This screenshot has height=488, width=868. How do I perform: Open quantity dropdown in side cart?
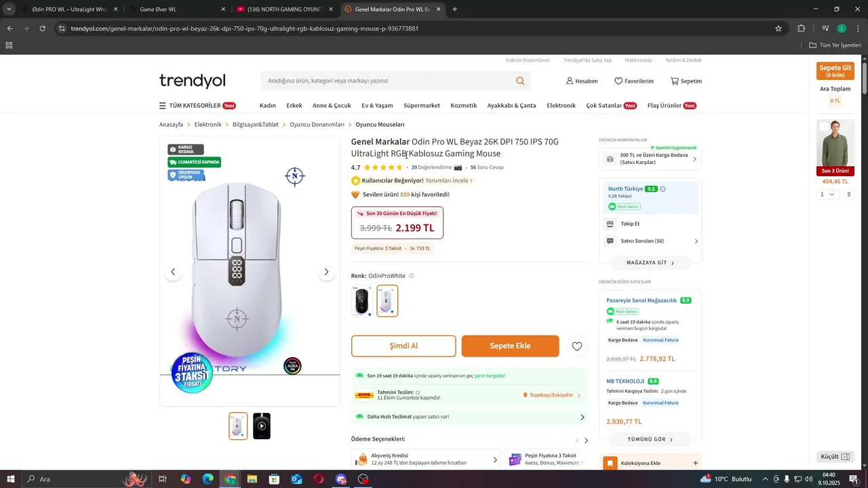pos(827,195)
